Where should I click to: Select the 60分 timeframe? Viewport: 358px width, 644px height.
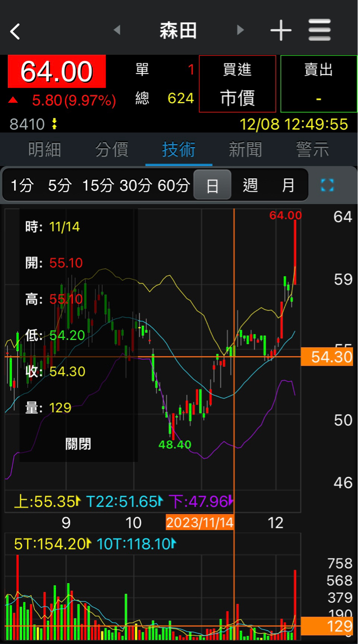pyautogui.click(x=174, y=185)
